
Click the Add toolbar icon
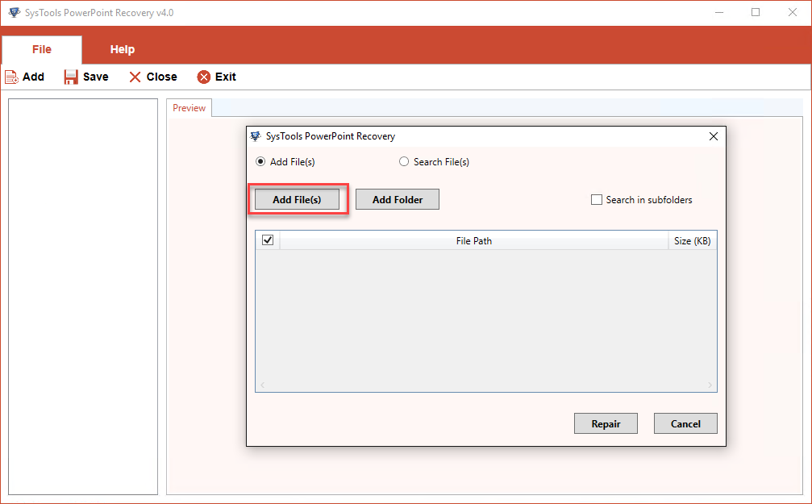click(11, 77)
